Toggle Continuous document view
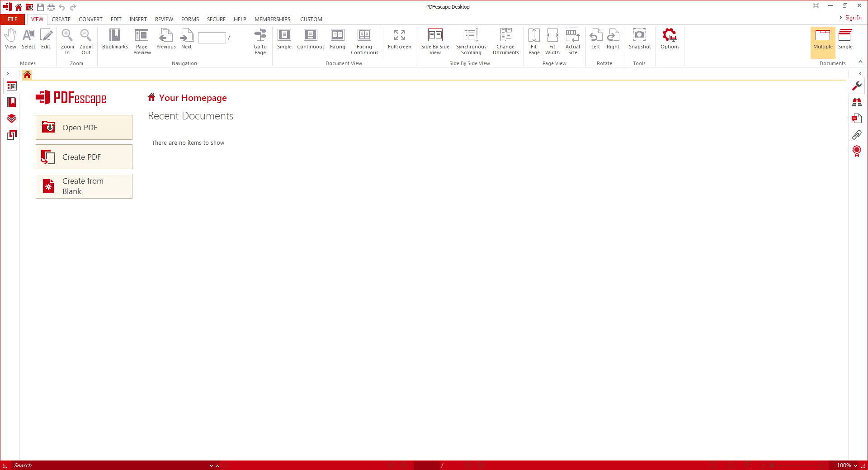The image size is (868, 470). 311,39
